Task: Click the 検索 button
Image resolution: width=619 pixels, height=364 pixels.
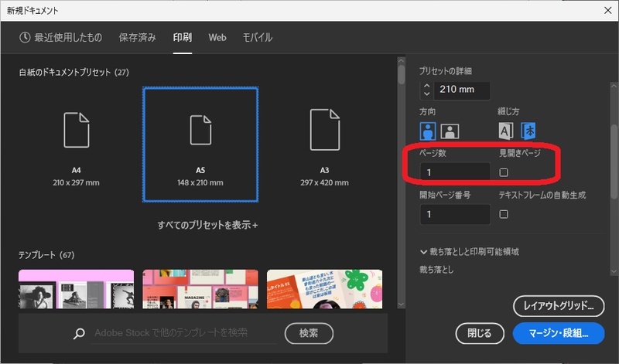Action: [x=309, y=333]
